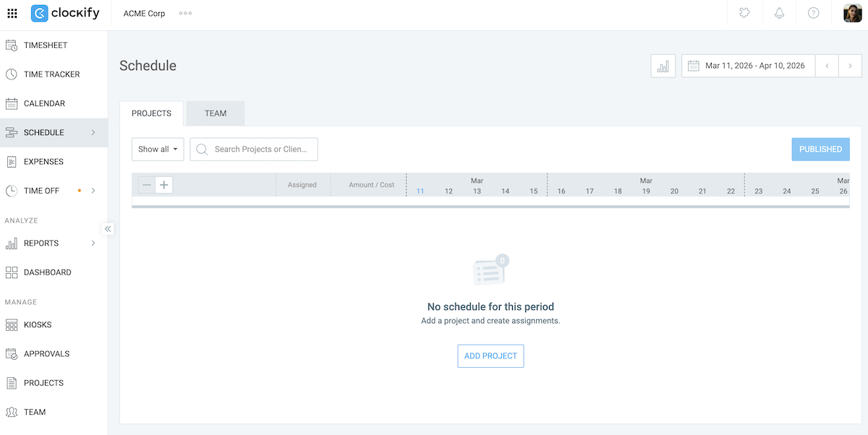The width and height of the screenshot is (868, 435).
Task: Switch to the Projects tab
Action: point(151,113)
